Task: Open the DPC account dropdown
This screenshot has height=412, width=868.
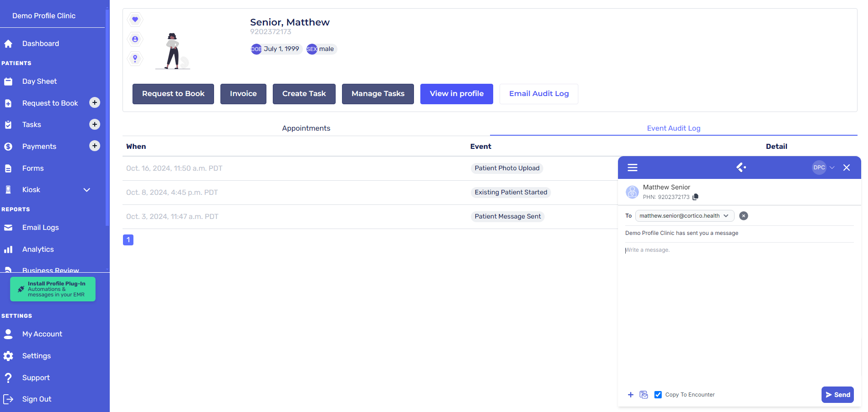Action: (823, 168)
